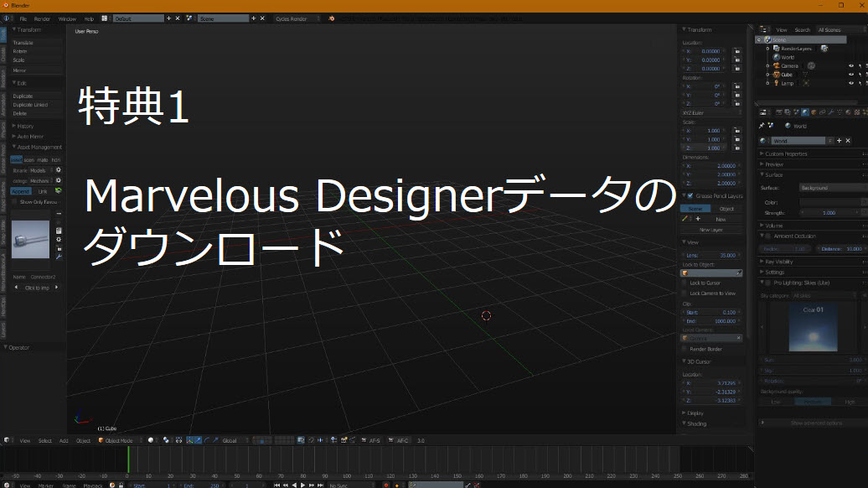The height and width of the screenshot is (488, 868).
Task: Click the viewport shading sphere icon
Action: click(151, 441)
